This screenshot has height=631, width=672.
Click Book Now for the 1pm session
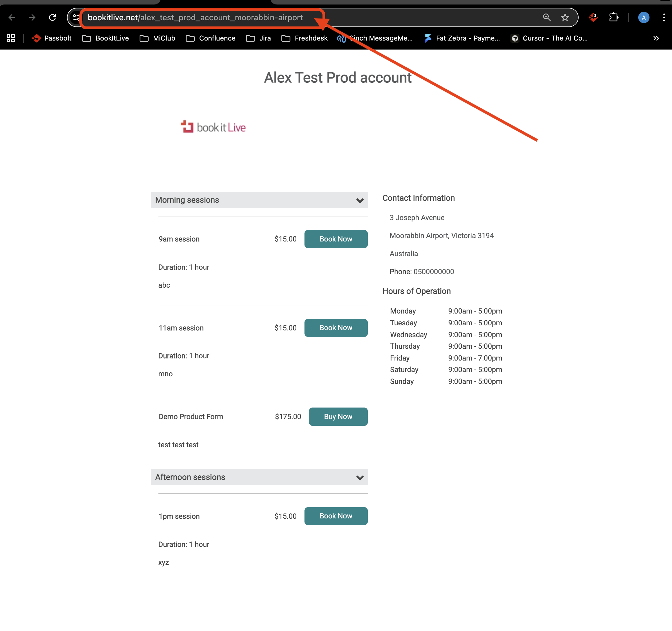[x=336, y=516]
